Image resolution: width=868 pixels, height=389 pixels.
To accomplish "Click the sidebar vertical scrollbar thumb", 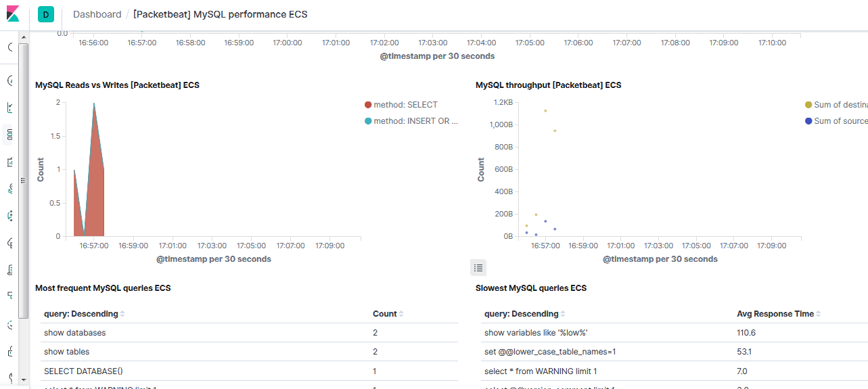I will [x=24, y=181].
